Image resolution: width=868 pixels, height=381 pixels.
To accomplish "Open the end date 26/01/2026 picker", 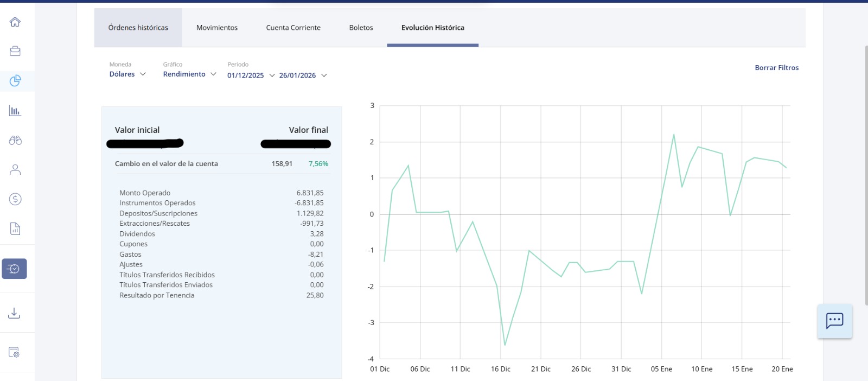I will 303,75.
